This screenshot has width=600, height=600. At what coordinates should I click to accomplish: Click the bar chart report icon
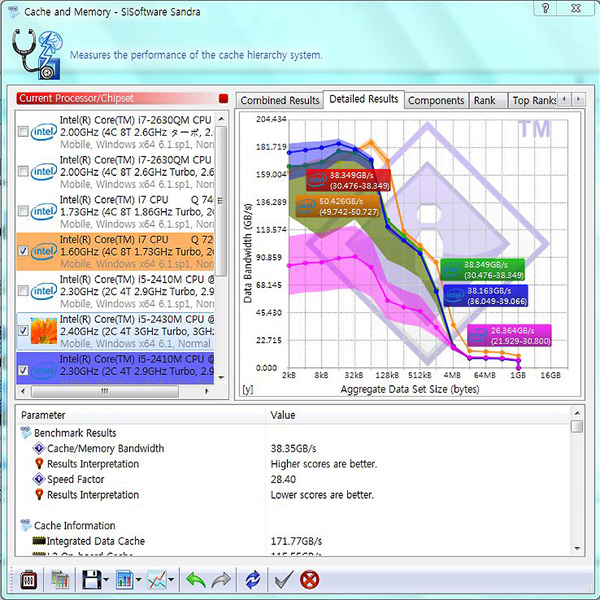point(124,580)
